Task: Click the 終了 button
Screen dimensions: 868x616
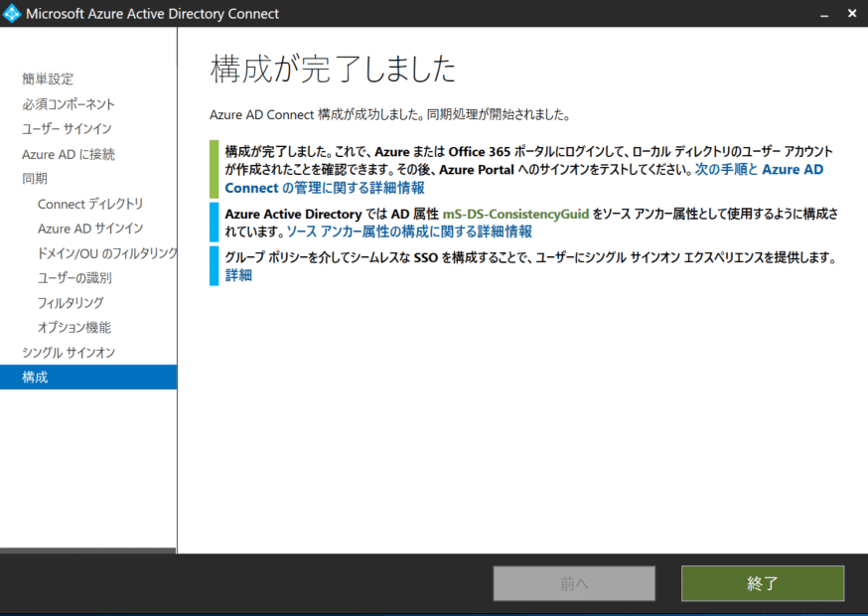Action: tap(763, 583)
